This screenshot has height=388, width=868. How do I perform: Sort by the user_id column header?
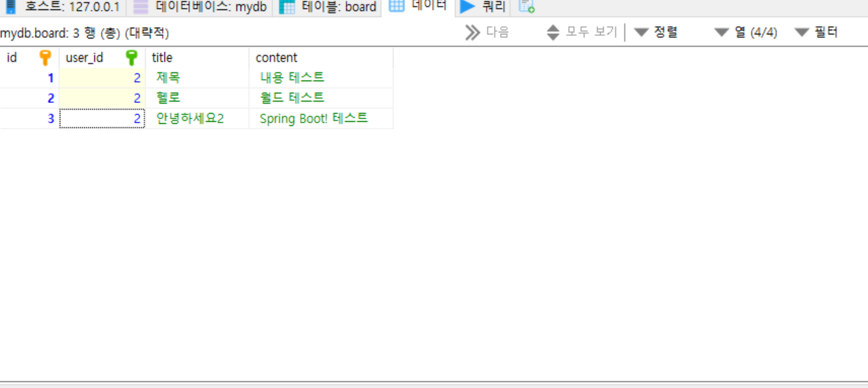pos(102,58)
